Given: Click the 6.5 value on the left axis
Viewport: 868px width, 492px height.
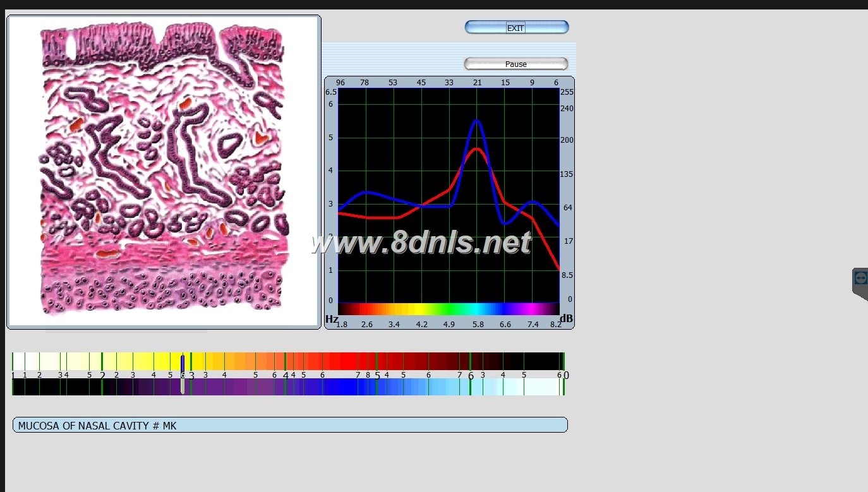Looking at the screenshot, I should tap(330, 92).
